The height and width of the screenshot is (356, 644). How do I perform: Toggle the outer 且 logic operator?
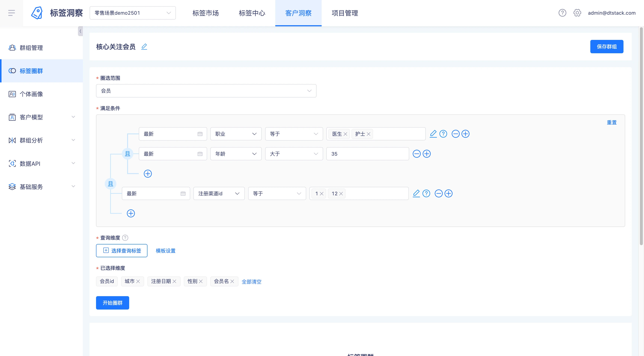tap(111, 184)
